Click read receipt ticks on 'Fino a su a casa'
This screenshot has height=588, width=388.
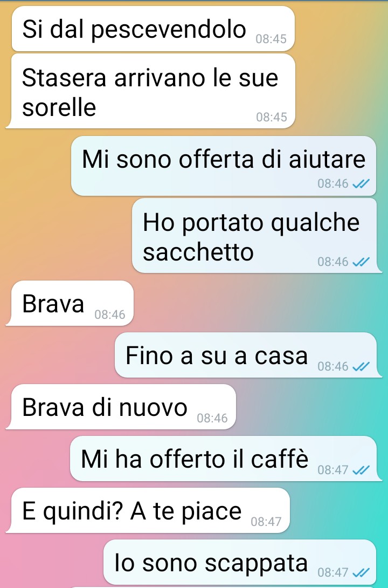(362, 366)
